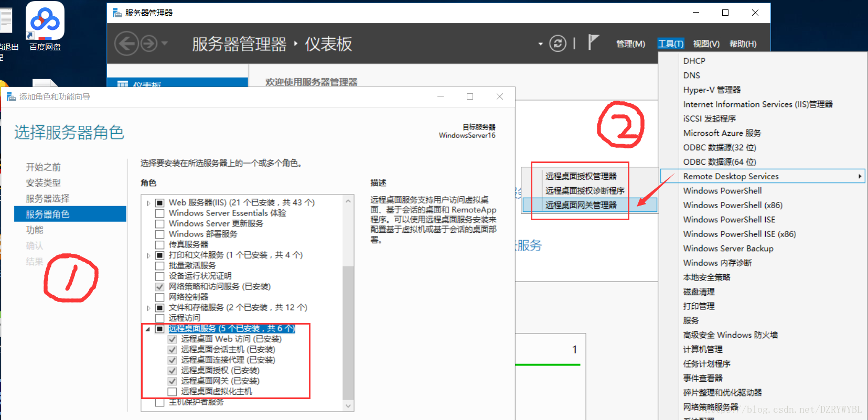Open 任务计划程序 entry
Image resolution: width=868 pixels, height=420 pixels.
pyautogui.click(x=706, y=364)
